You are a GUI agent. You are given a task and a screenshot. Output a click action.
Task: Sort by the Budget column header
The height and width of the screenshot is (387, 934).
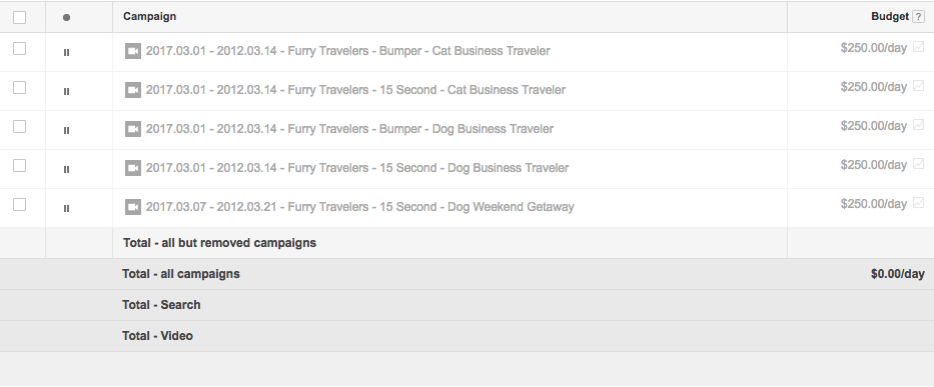[x=890, y=17]
